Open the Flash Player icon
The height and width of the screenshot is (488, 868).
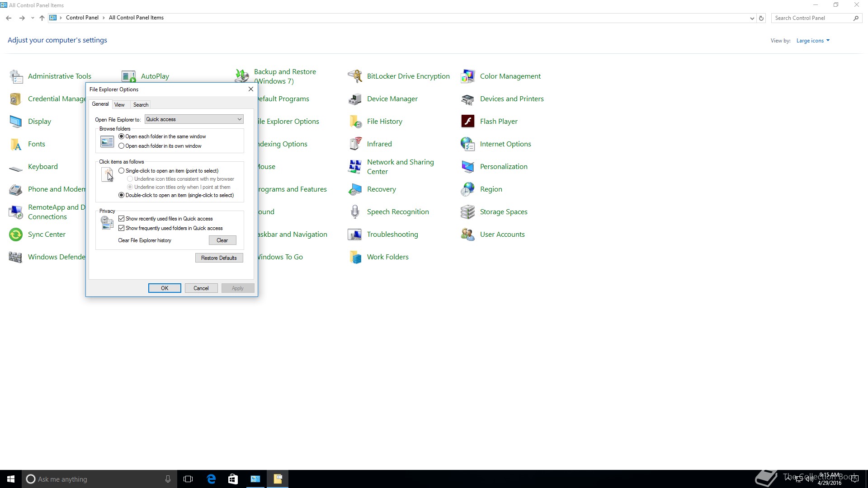pos(468,122)
